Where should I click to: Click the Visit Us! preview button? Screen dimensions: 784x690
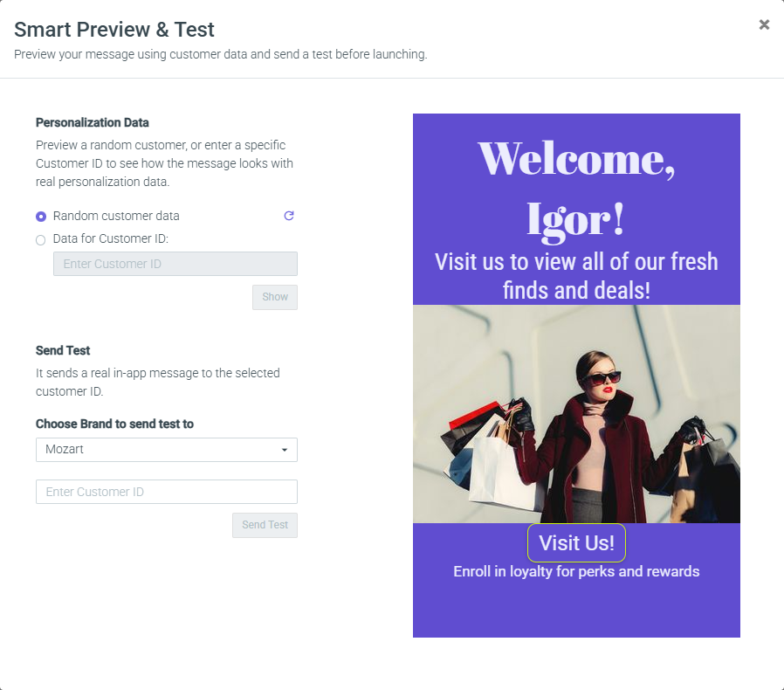(576, 543)
